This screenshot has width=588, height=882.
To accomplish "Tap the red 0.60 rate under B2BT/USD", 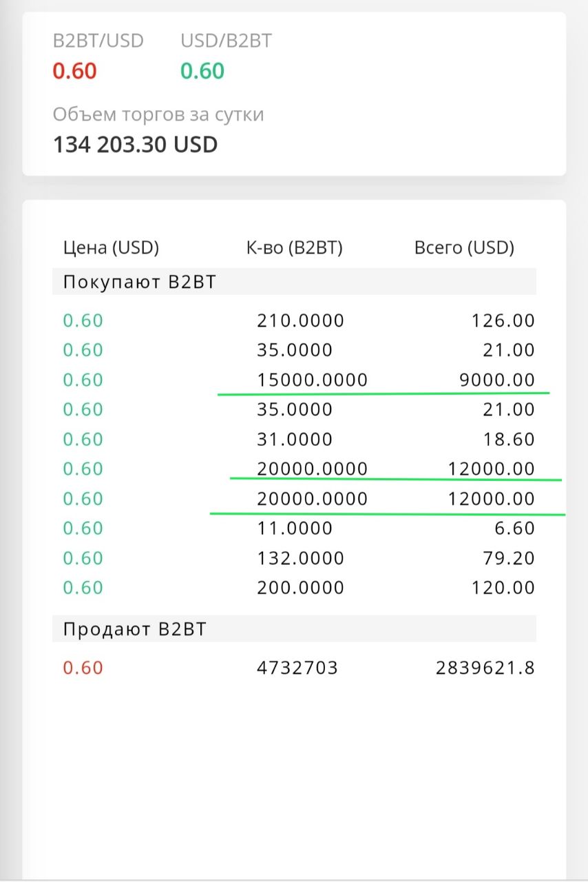I will pos(74,71).
